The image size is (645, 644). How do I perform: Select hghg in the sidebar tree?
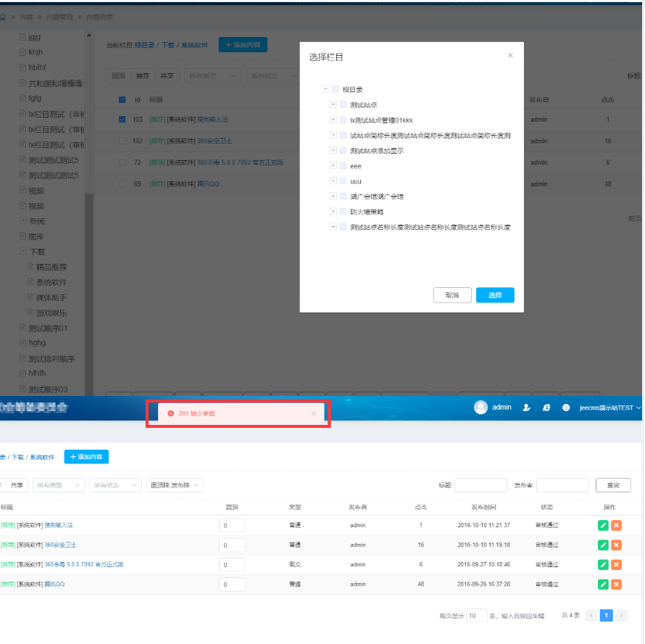click(37, 342)
